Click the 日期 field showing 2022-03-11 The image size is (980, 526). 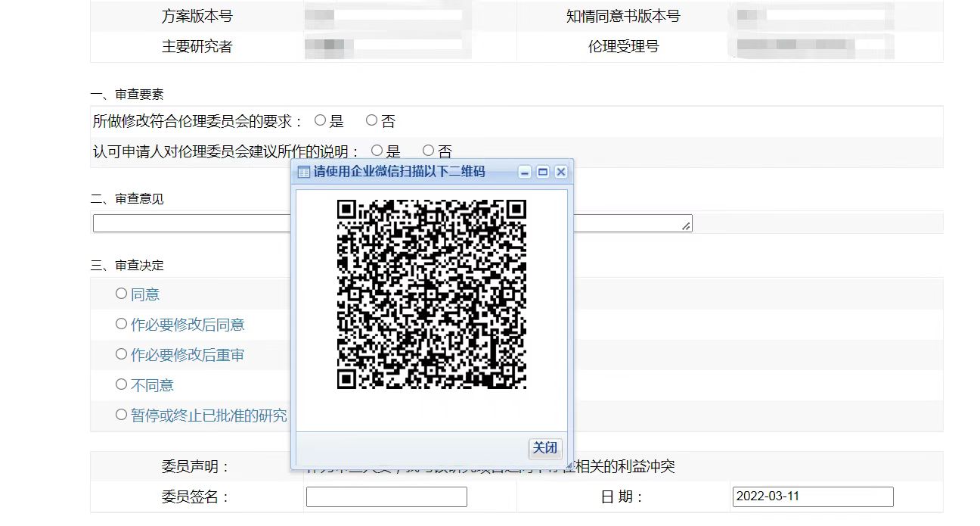tap(813, 496)
